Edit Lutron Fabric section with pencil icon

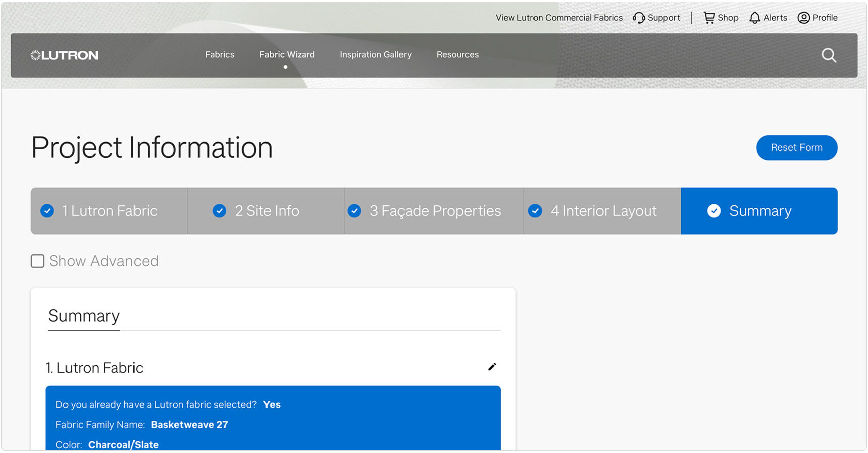point(492,367)
